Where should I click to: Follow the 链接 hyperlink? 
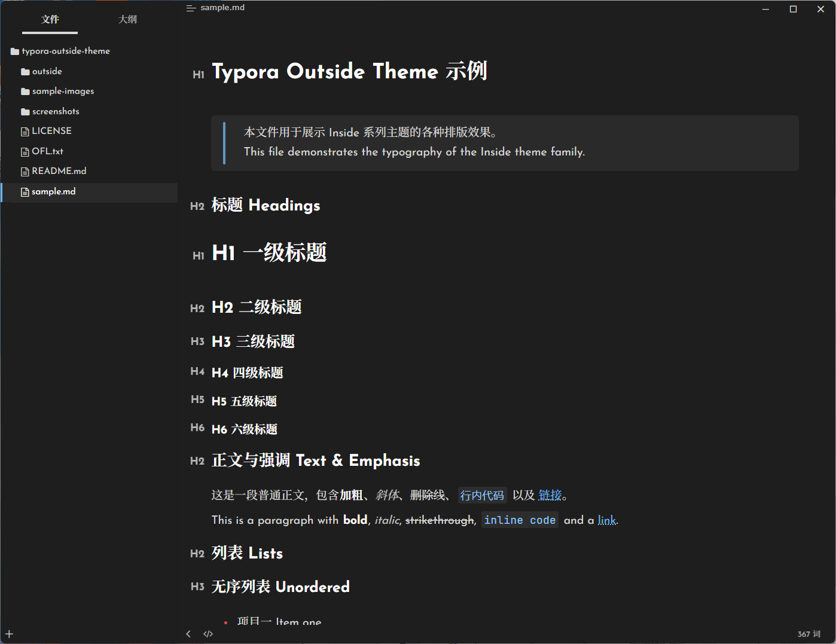550,495
